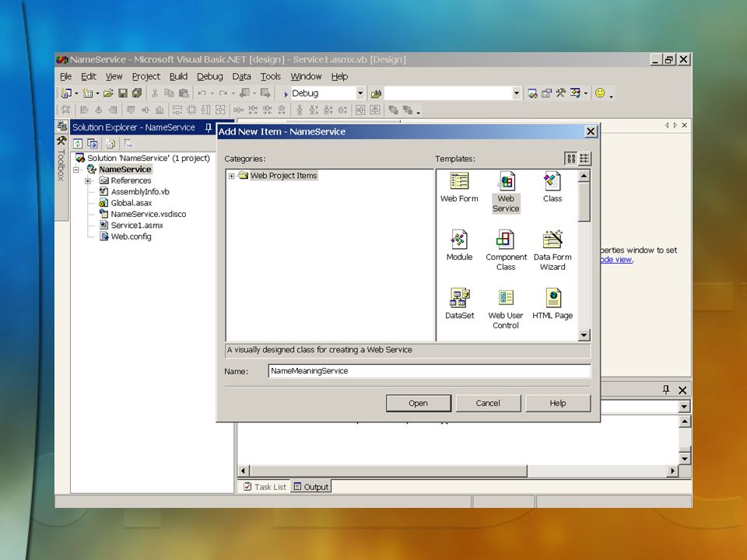This screenshot has width=747, height=560.
Task: Select Global.asax in Solution Explorer
Action: 131,203
